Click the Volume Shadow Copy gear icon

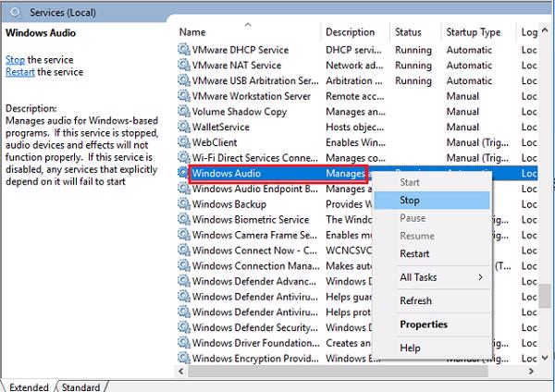click(x=184, y=112)
